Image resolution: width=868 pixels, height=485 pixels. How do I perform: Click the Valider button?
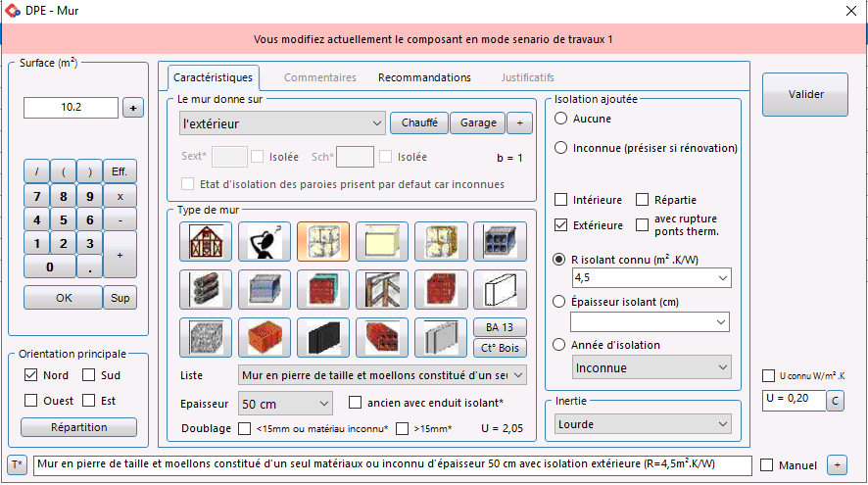805,95
